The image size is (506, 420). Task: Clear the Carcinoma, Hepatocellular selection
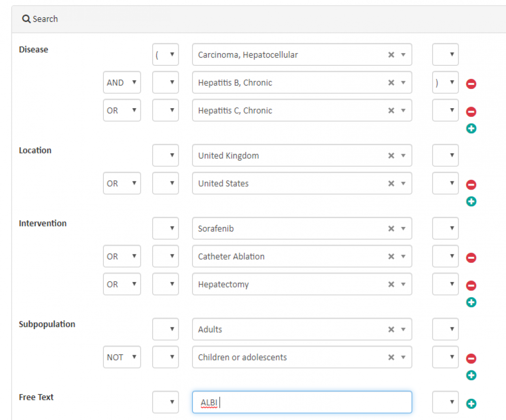(391, 55)
